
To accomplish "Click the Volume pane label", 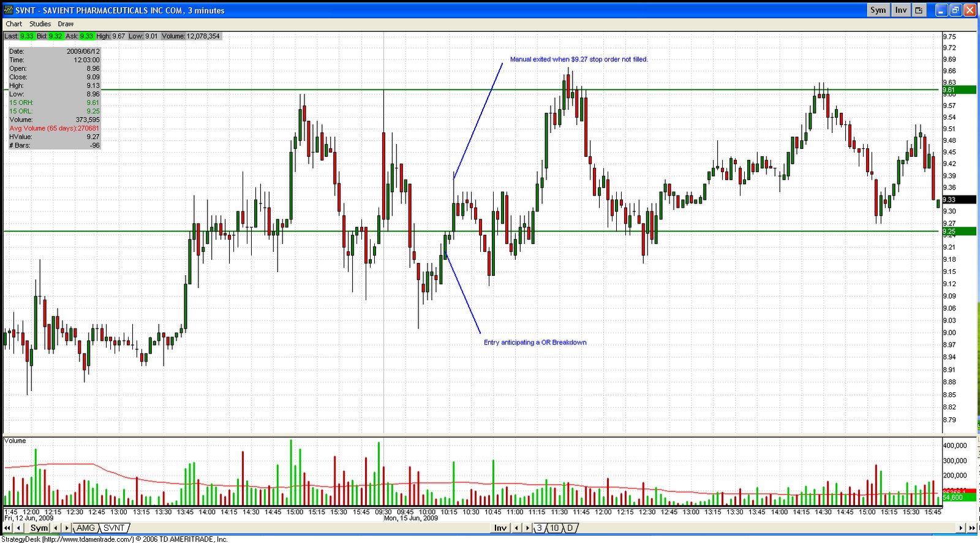I will click(x=15, y=441).
